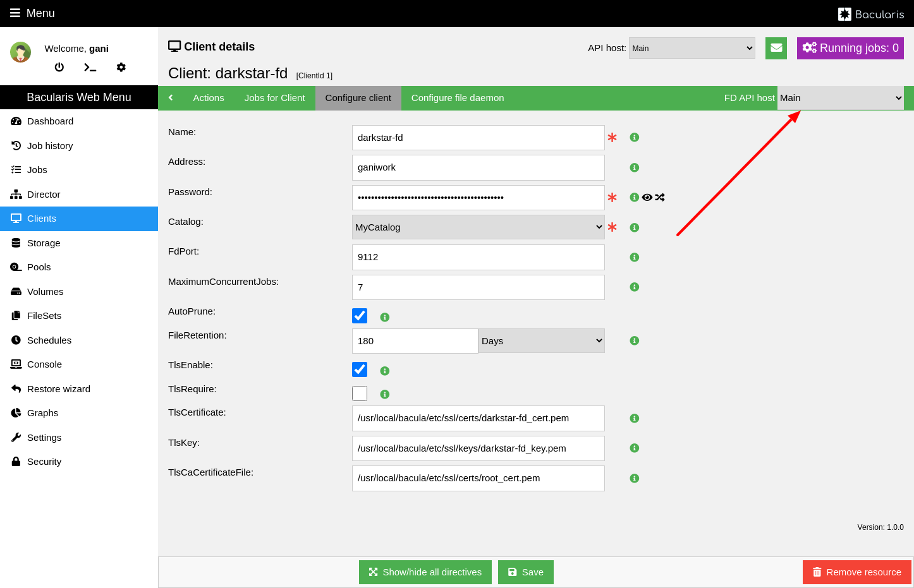Viewport: 914px width, 588px height.
Task: Disable the TlsEnable checkbox
Action: click(x=360, y=369)
